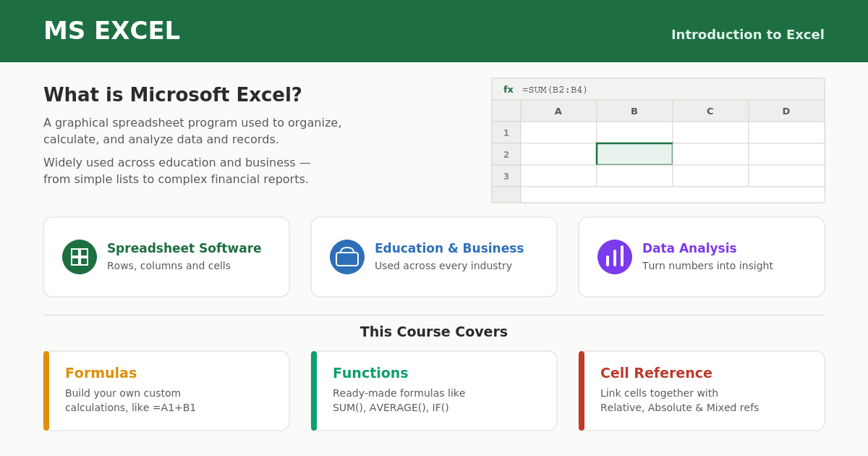Click the Functions card title
Image resolution: width=868 pixels, height=456 pixels.
(x=370, y=373)
